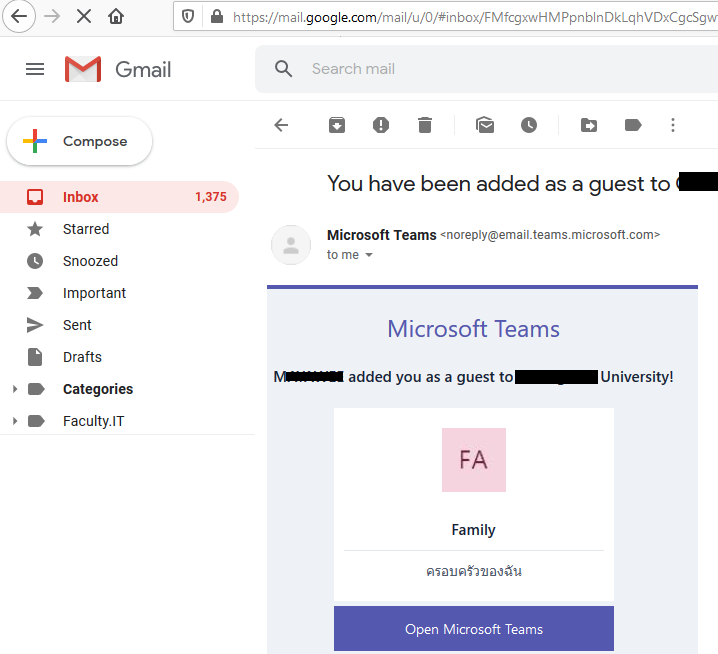
Task: Mark the email as unread
Action: coord(485,125)
